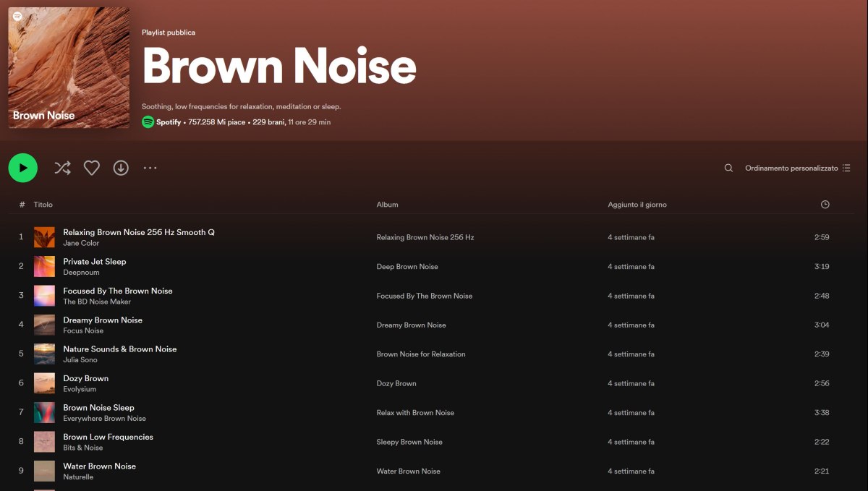Click the duration clock column icon

tap(825, 205)
